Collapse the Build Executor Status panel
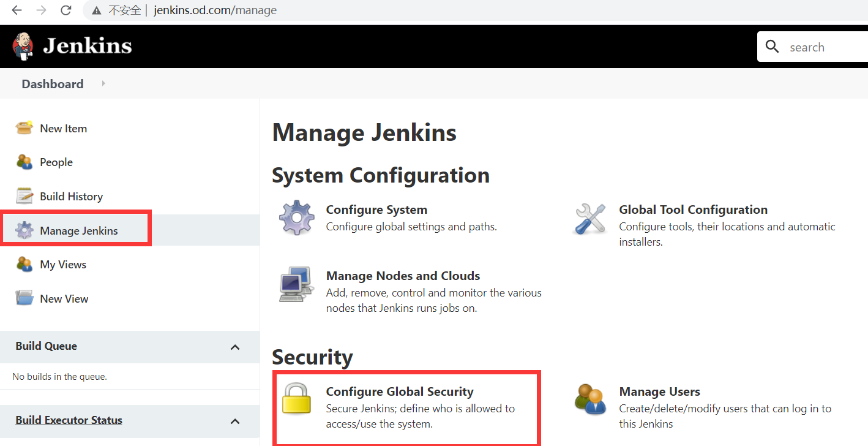The image size is (868, 446). (x=235, y=421)
